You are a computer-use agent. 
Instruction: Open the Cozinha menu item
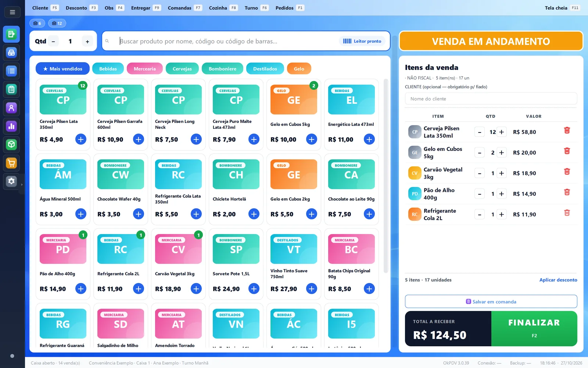point(223,8)
